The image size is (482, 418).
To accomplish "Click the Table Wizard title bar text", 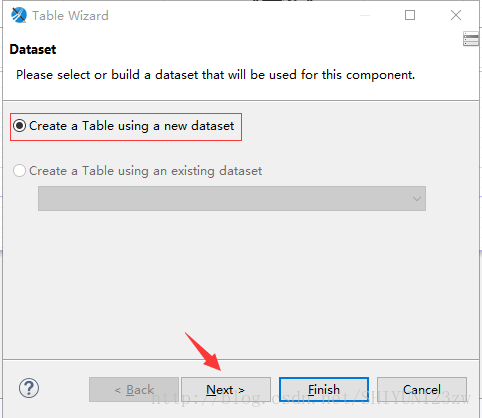I will coord(70,16).
